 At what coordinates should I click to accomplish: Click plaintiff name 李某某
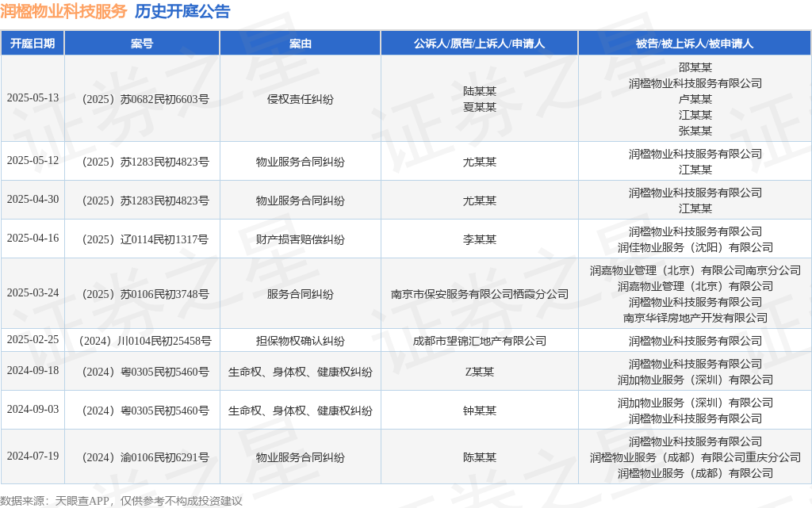point(480,239)
